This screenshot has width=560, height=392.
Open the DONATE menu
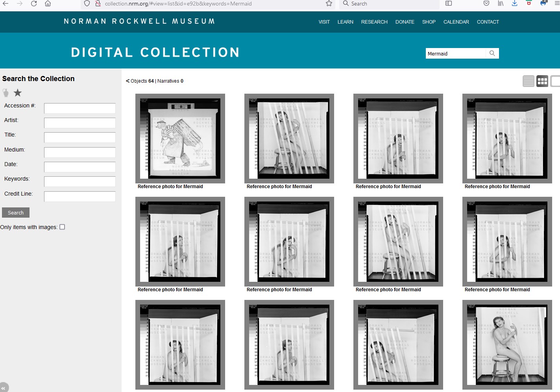point(405,22)
